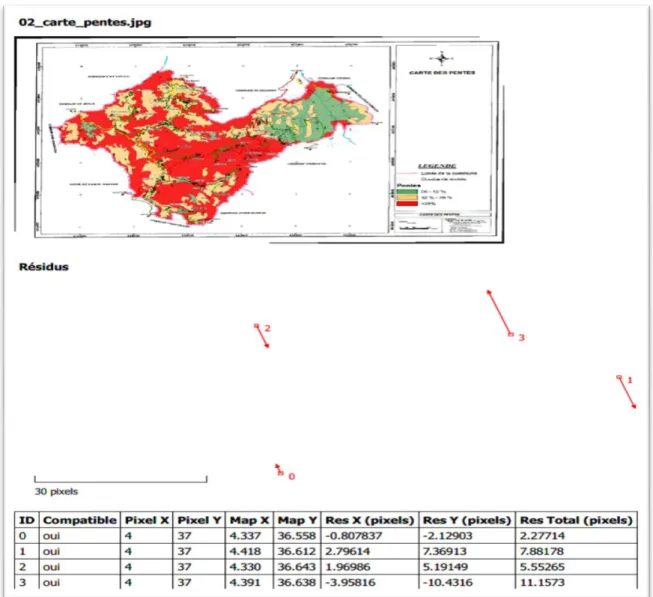
Task: Click Res Y value -10.4316
Action: click(448, 582)
